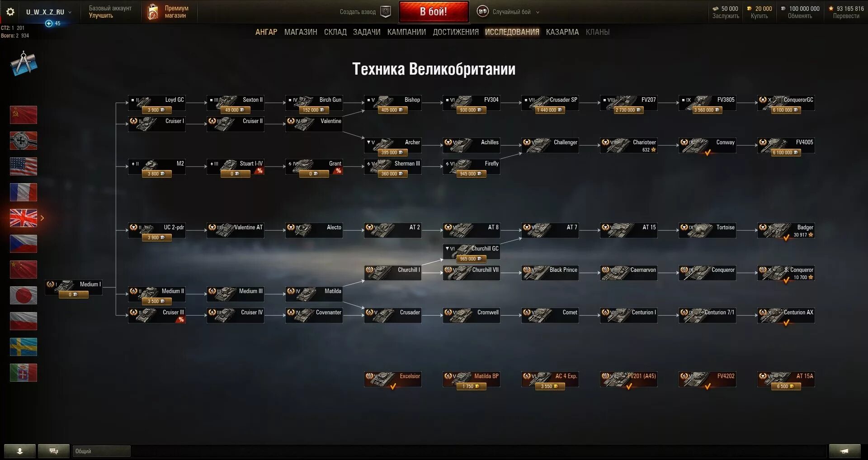Switch to the АНГАР tab
The height and width of the screenshot is (460, 868).
(266, 32)
